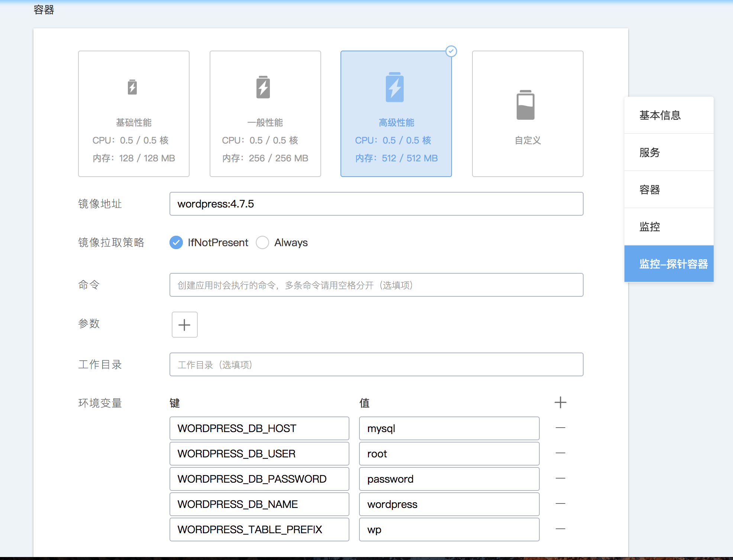Click the selected checkmark badge on 高级性能
This screenshot has height=560, width=733.
pyautogui.click(x=451, y=51)
